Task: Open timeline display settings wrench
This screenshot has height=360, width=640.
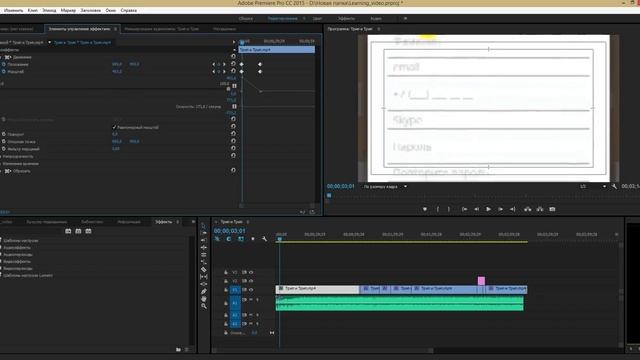Action: [264, 239]
